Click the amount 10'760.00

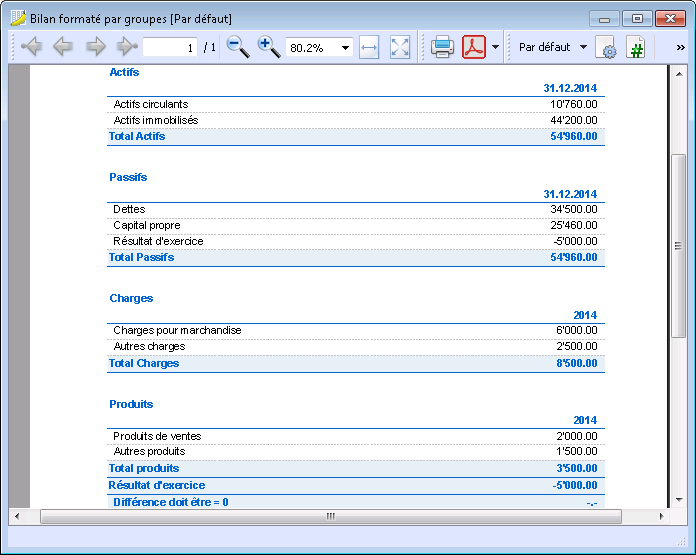click(x=573, y=104)
